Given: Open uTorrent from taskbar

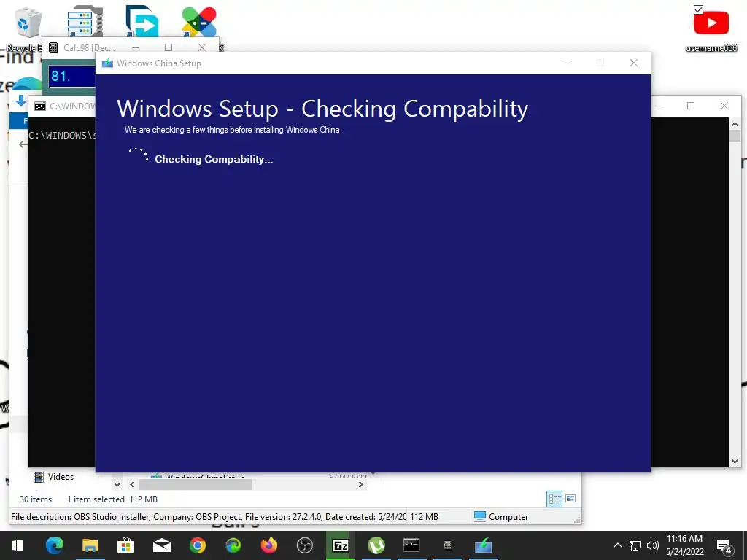Looking at the screenshot, I should pos(376,545).
